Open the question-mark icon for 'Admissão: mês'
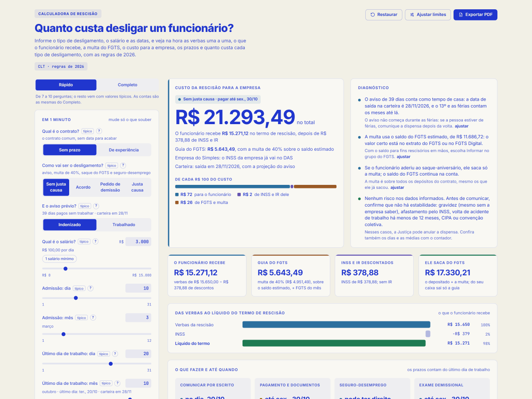Viewport: 532px width, 399px height. 93,317
